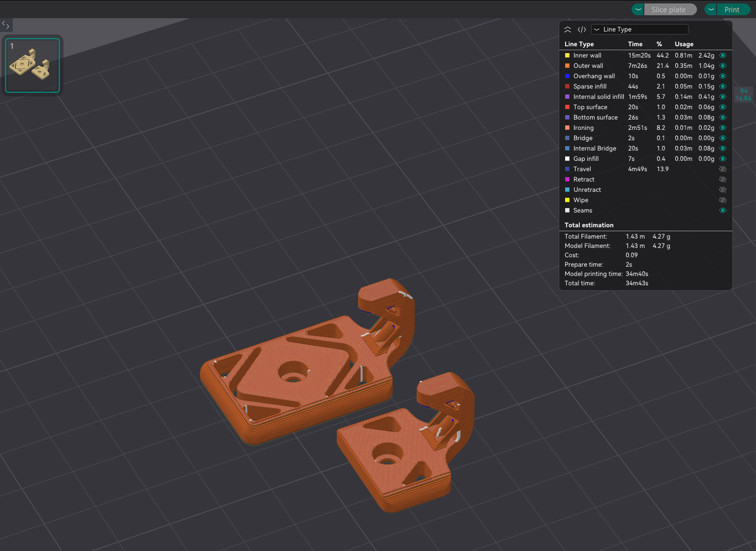Screen dimensions: 756x551
Task: Show Wipe moves via crossed eye icon
Action: [x=723, y=200]
